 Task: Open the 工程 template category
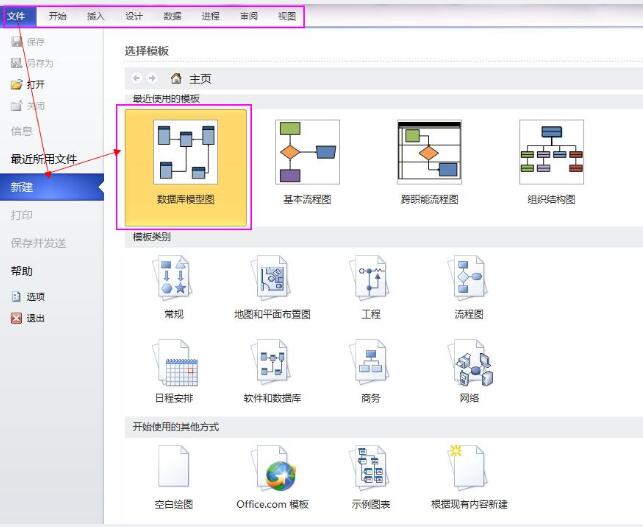(x=371, y=287)
